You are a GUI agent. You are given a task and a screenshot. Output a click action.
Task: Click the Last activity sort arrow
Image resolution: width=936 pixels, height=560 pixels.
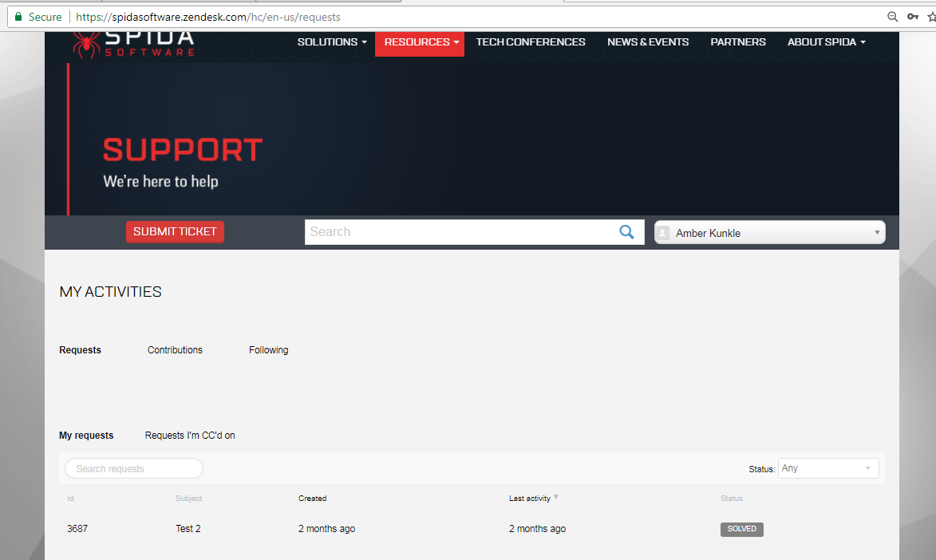(556, 498)
